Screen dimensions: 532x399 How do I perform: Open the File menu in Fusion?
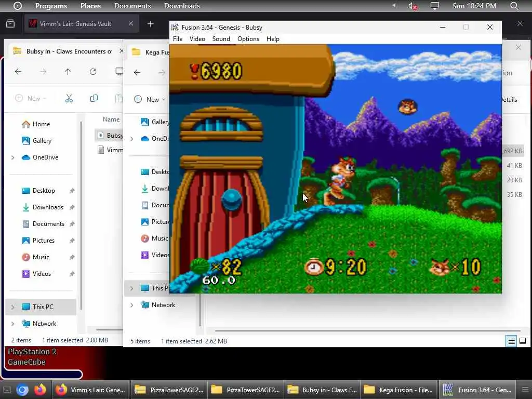[x=178, y=39]
